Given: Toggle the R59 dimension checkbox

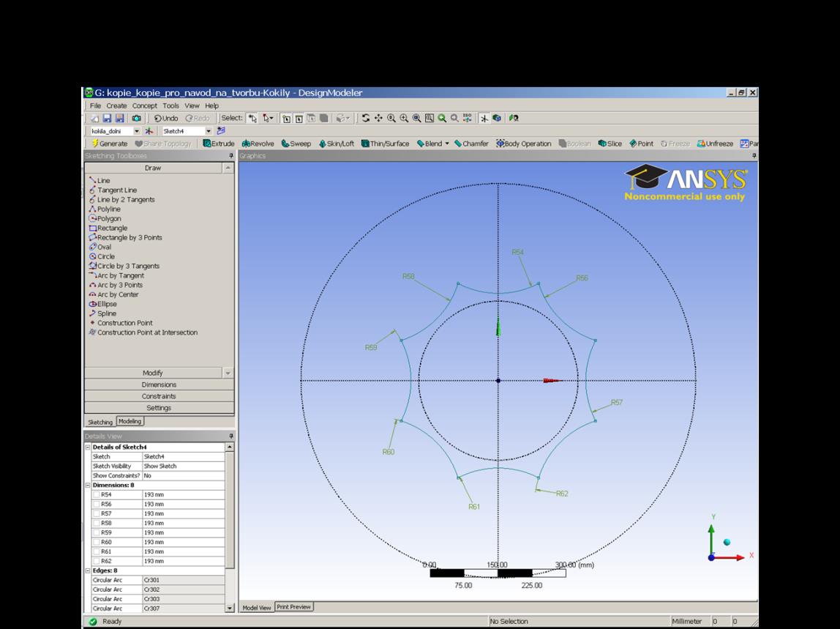Looking at the screenshot, I should pyautogui.click(x=97, y=532).
